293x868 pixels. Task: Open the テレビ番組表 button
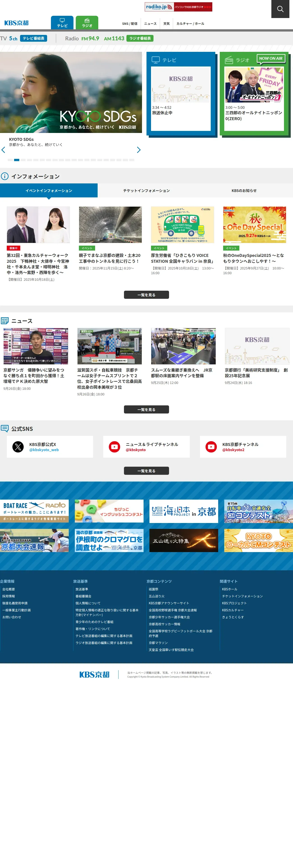coord(33,38)
